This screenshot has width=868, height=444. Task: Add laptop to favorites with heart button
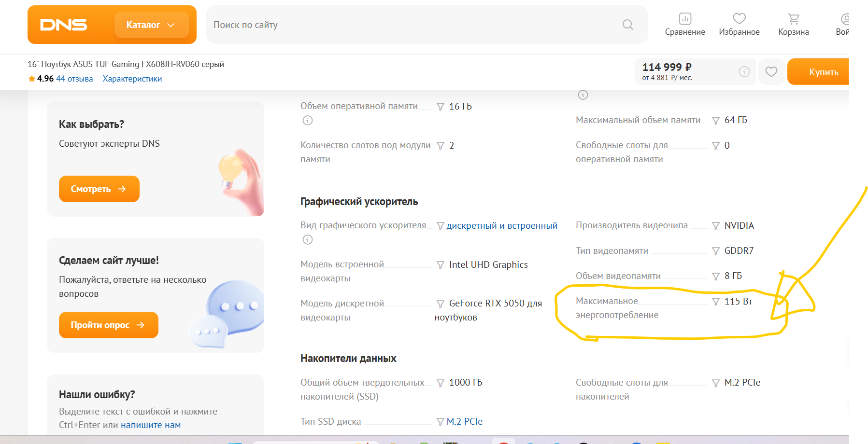tap(771, 72)
